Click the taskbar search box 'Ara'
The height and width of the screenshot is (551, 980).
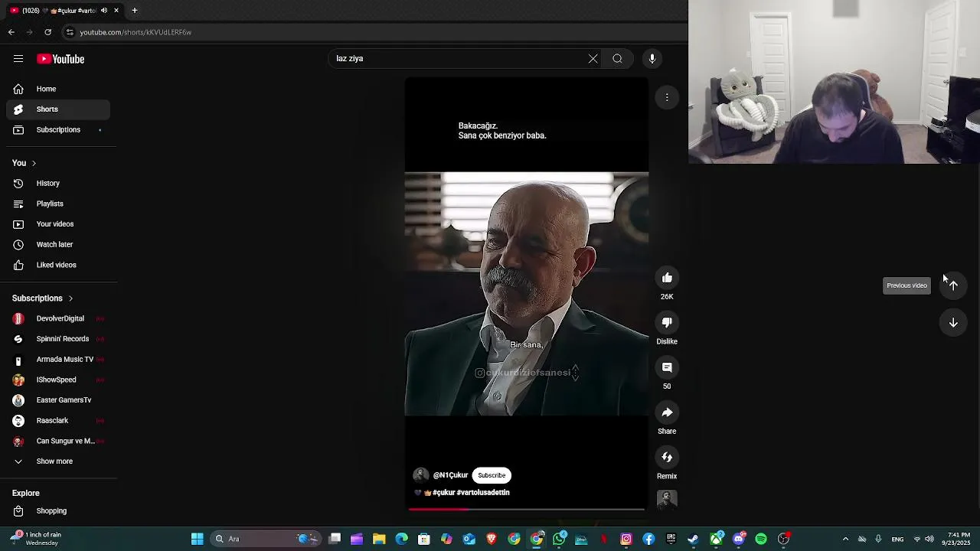(x=265, y=539)
